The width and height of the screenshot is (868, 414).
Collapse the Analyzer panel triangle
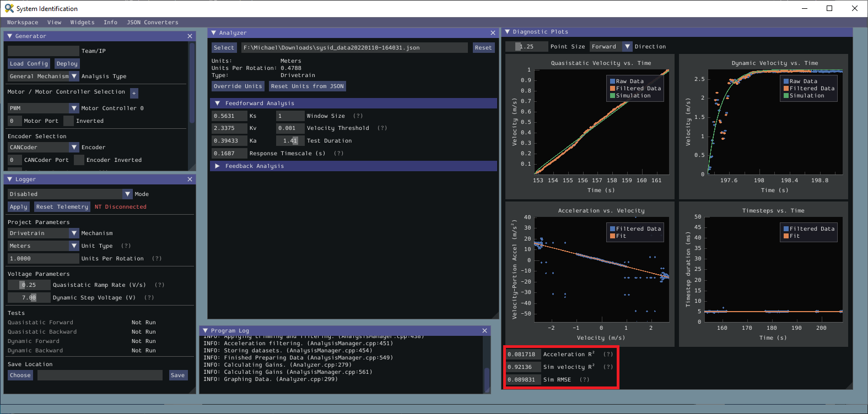pos(213,33)
